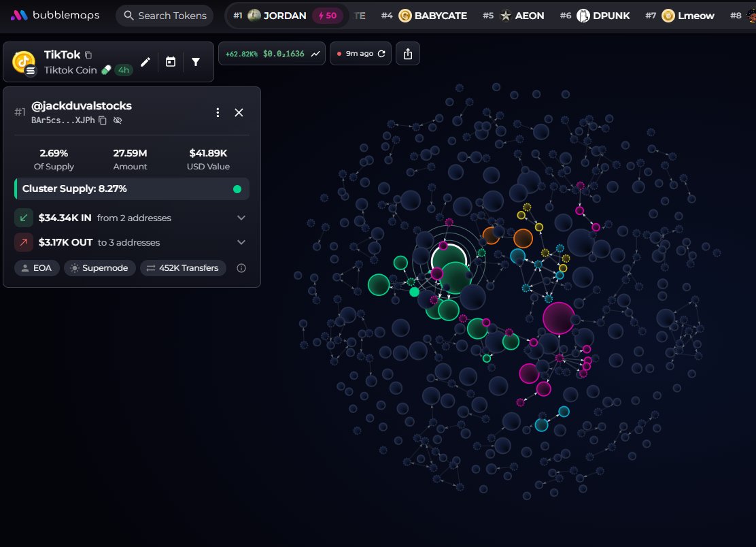Open trending token #7 Lmeow
Screen dimensions: 756x547
(680, 16)
